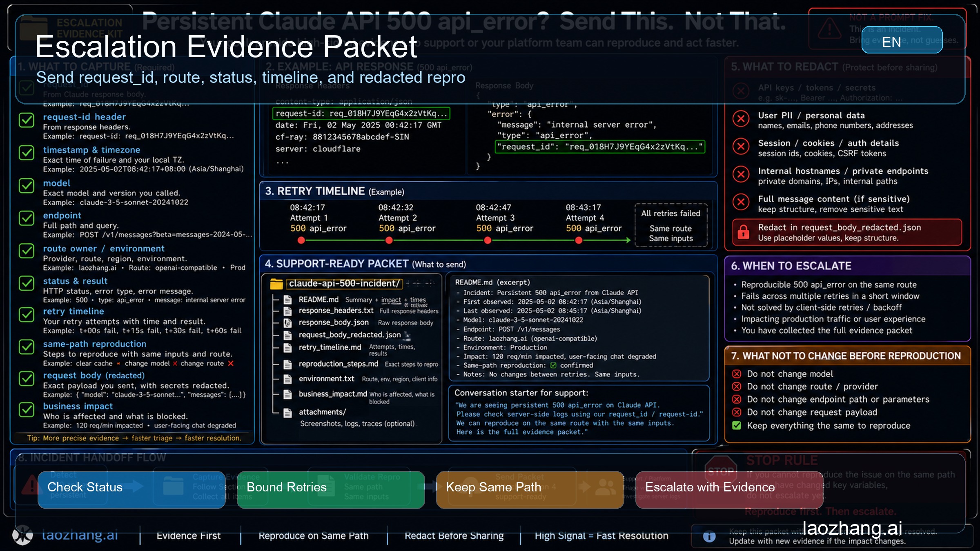
Task: Click the Attempt 2 timeline marker dot
Action: point(389,240)
